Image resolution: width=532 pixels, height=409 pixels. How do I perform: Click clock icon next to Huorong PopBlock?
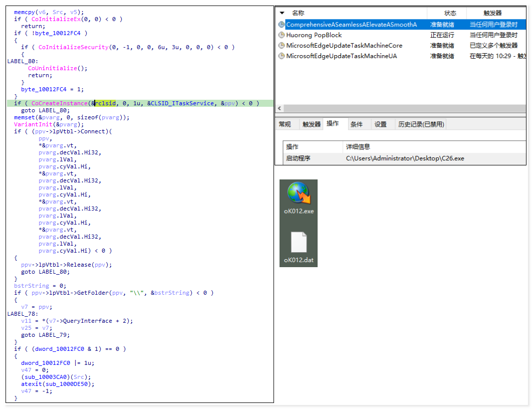282,35
